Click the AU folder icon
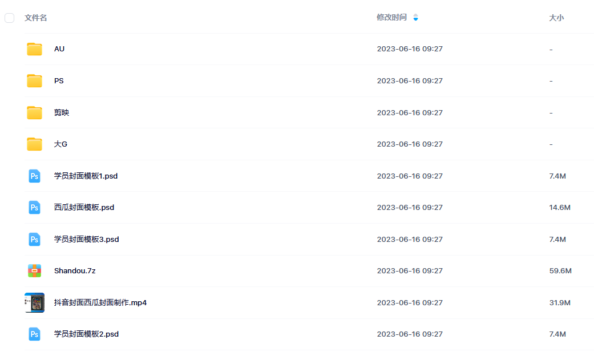Screen dimensions: 594x364 (x=34, y=49)
